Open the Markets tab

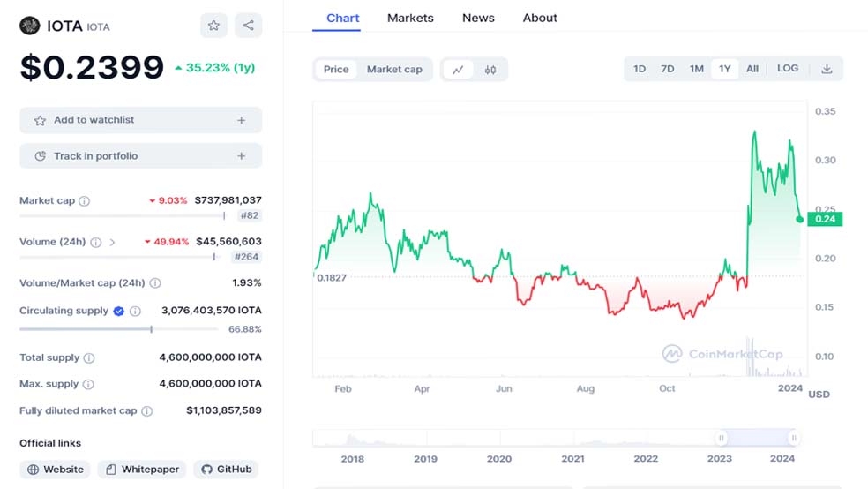point(410,18)
